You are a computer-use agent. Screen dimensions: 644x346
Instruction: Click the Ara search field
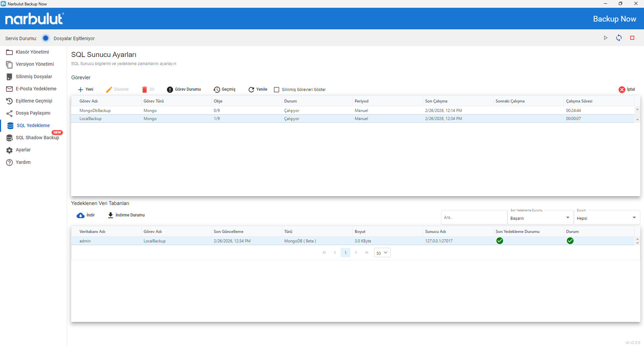[473, 218]
